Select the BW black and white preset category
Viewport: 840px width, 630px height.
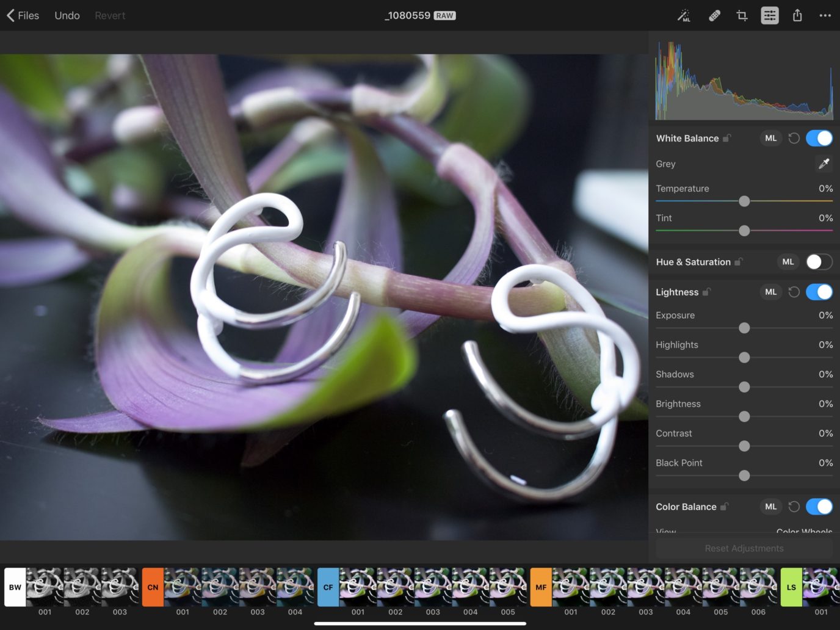point(14,587)
